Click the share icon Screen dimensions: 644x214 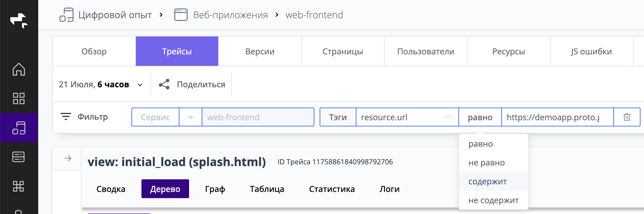[164, 84]
